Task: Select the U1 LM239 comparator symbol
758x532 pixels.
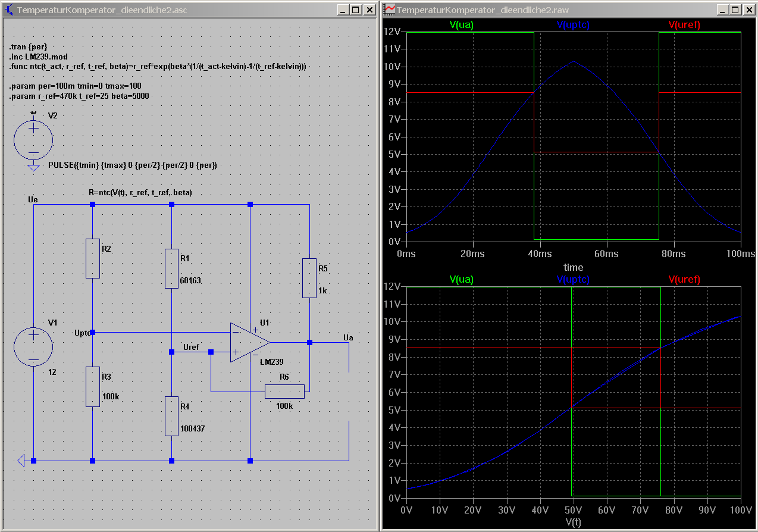Action: click(250, 342)
